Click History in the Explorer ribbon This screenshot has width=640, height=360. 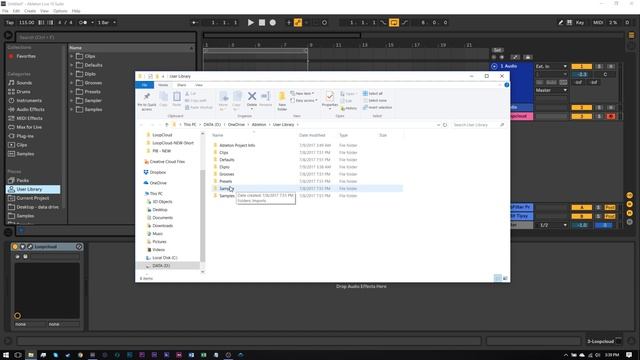[x=349, y=108]
